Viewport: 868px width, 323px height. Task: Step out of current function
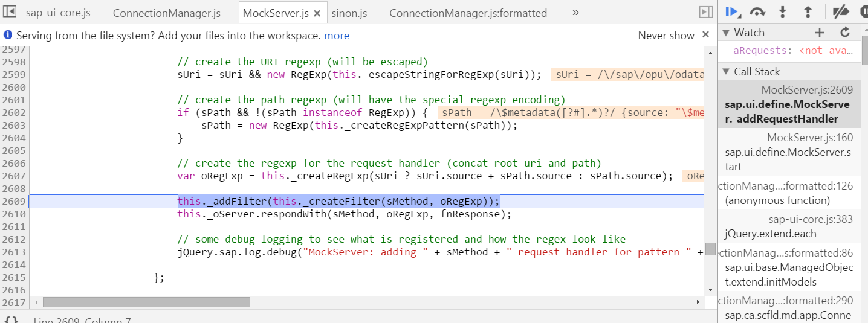[x=808, y=11]
